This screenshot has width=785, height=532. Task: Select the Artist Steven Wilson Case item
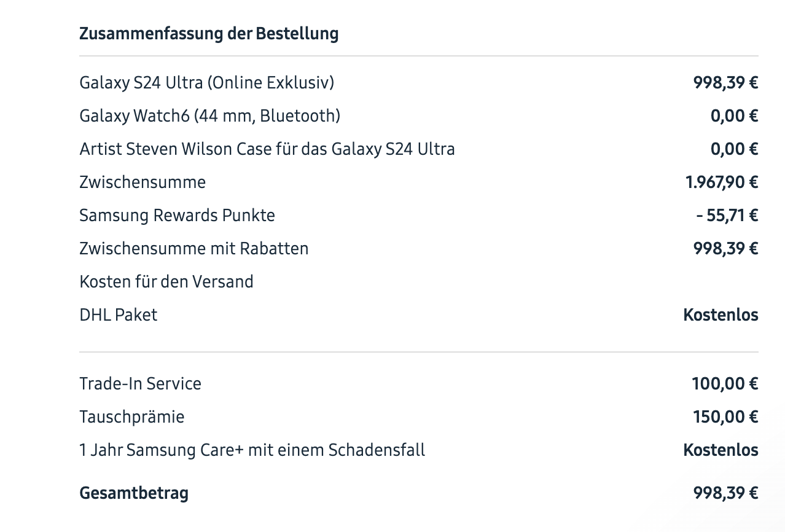point(267,149)
